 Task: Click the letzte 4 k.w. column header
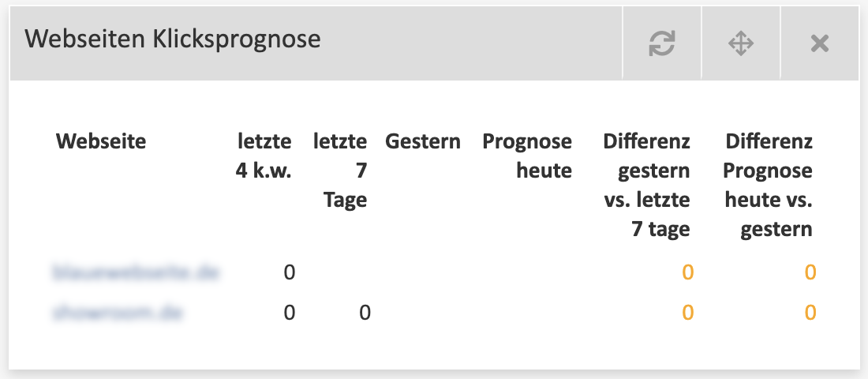[264, 156]
